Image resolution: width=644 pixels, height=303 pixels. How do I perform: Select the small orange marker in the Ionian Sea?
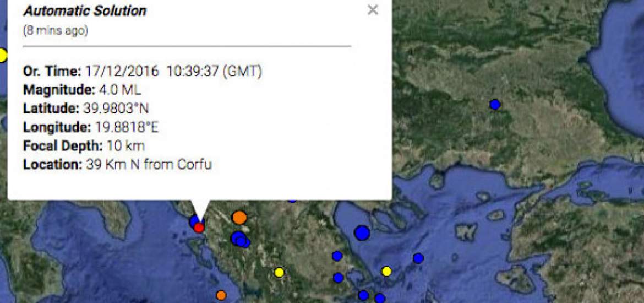[221, 295]
